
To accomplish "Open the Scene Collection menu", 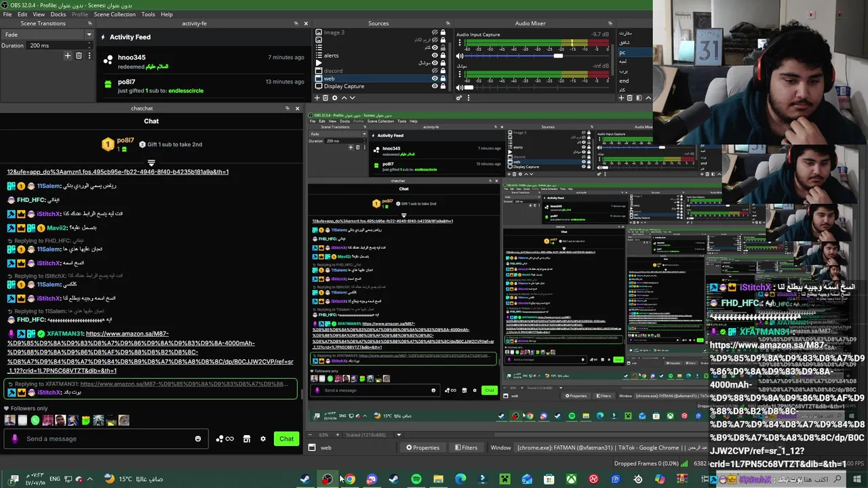I will [115, 14].
